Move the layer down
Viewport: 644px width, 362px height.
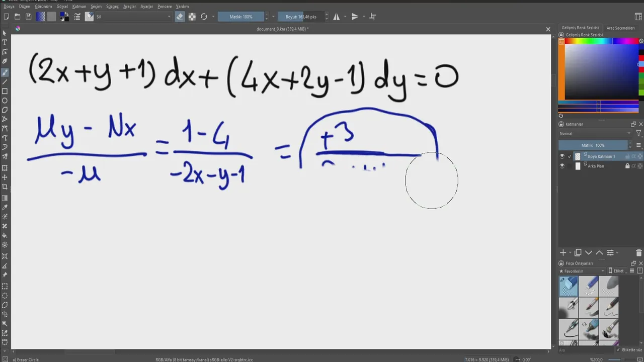tap(589, 252)
